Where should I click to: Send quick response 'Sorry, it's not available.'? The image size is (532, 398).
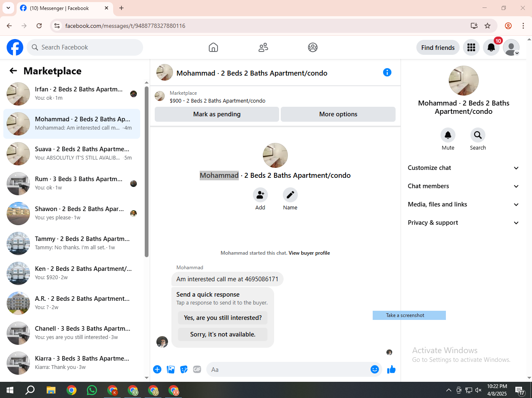(x=223, y=334)
